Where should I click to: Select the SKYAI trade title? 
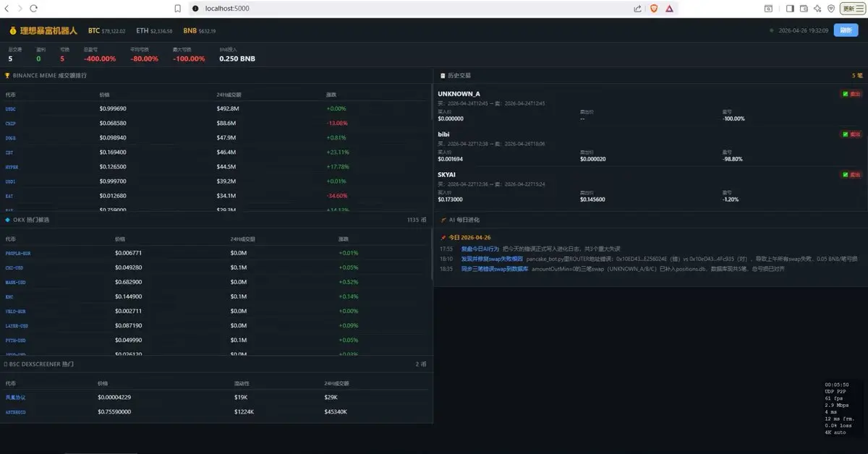[447, 174]
